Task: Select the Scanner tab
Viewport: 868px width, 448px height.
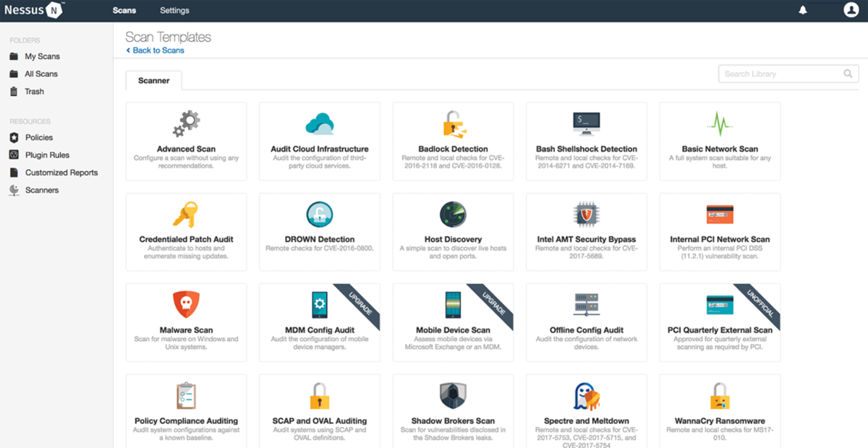Action: tap(154, 80)
